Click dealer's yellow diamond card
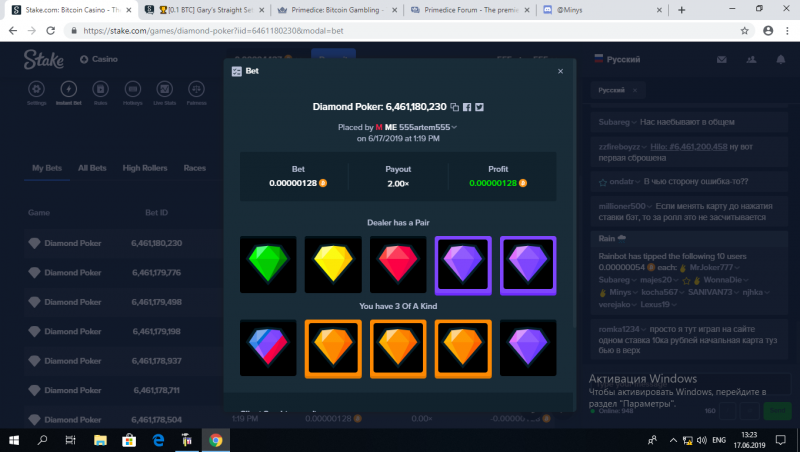The image size is (800, 452). pyautogui.click(x=333, y=264)
